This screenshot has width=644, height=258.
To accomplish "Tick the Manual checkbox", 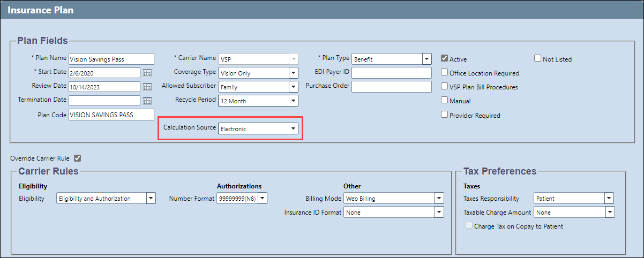I will [x=444, y=101].
